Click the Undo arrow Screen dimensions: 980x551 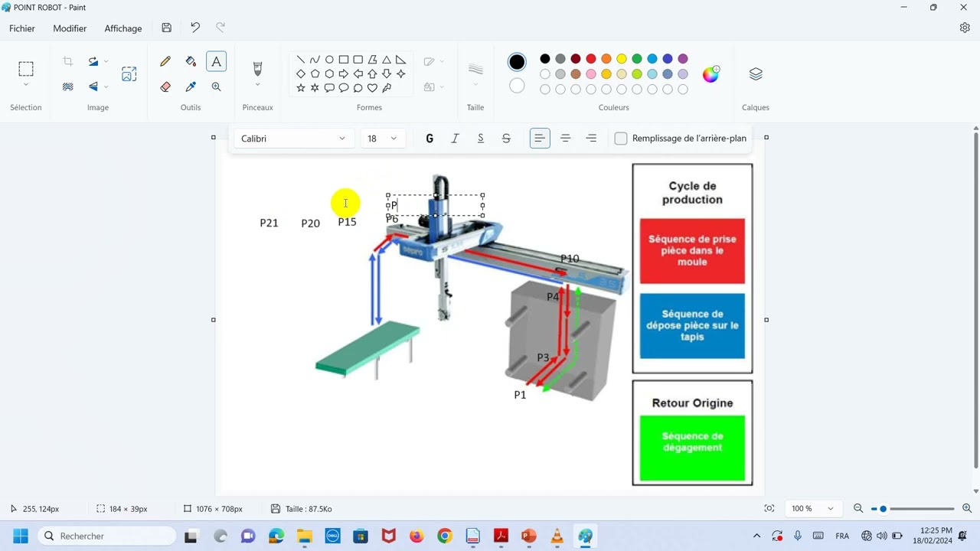pos(194,28)
